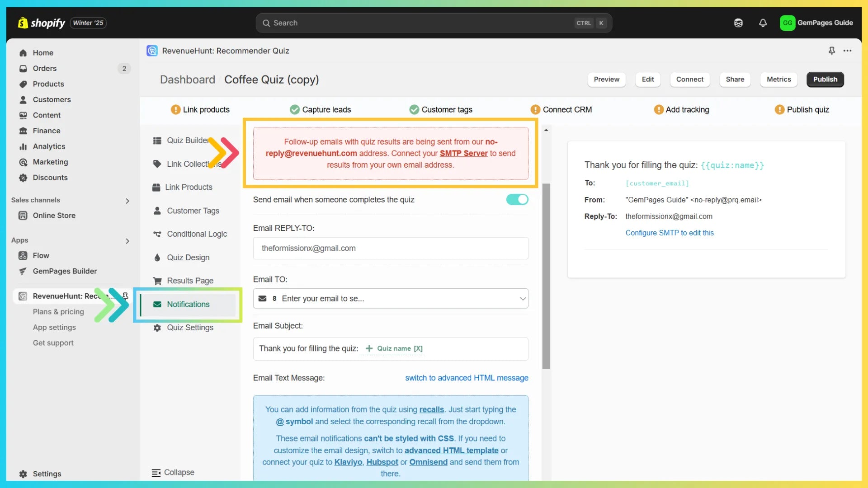Click the Settings gear icon

click(x=23, y=474)
